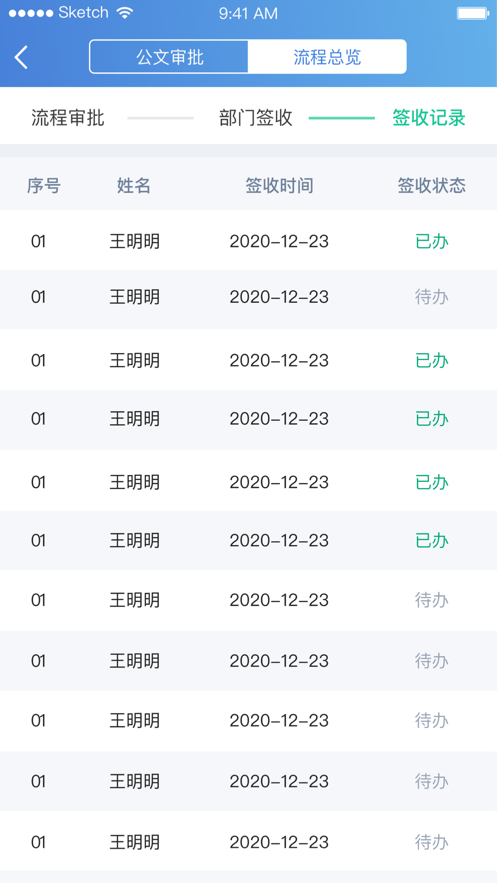Click the 签收时间 column header

pyautogui.click(x=279, y=185)
